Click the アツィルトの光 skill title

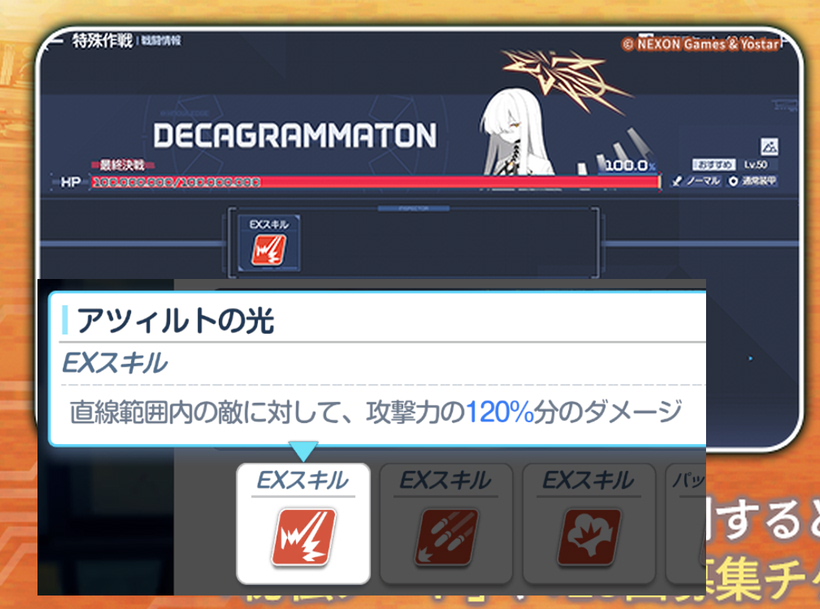[x=175, y=321]
